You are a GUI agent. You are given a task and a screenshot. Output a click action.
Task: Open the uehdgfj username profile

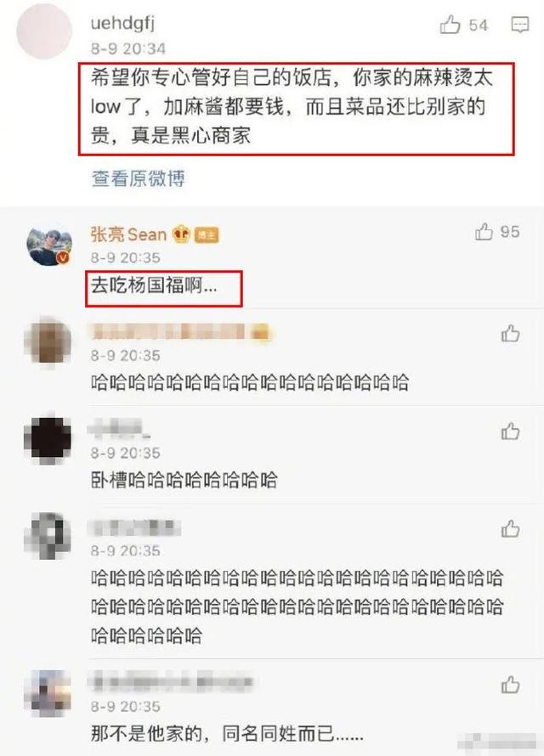(122, 23)
